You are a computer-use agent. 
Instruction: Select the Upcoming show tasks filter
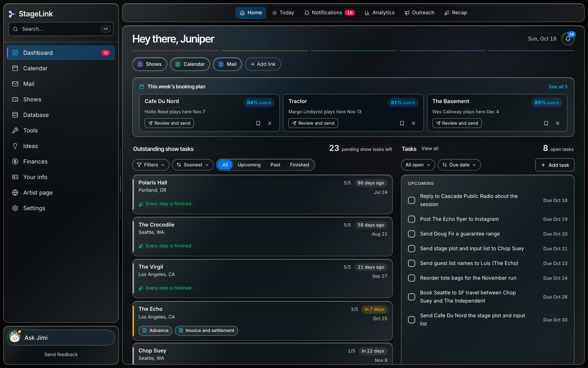tap(249, 165)
